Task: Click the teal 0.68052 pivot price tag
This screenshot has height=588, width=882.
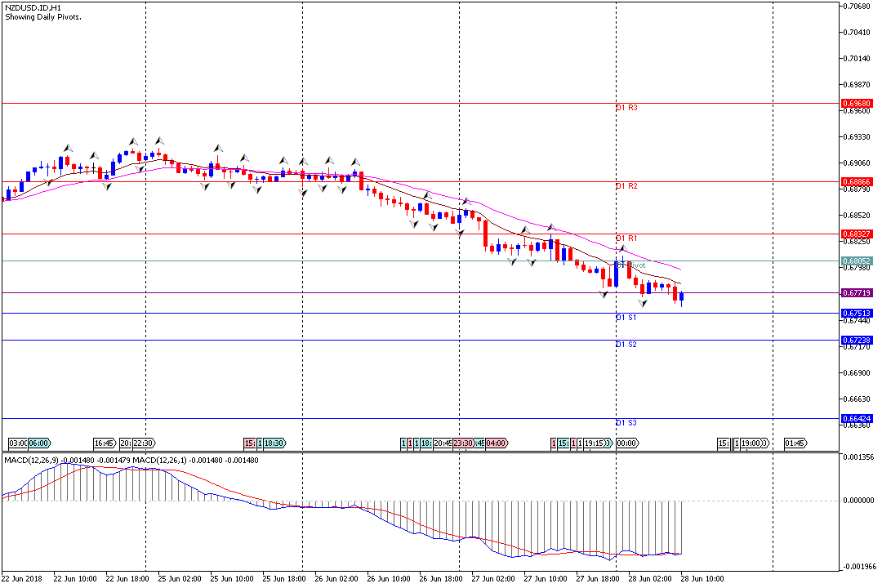Action: pos(857,261)
